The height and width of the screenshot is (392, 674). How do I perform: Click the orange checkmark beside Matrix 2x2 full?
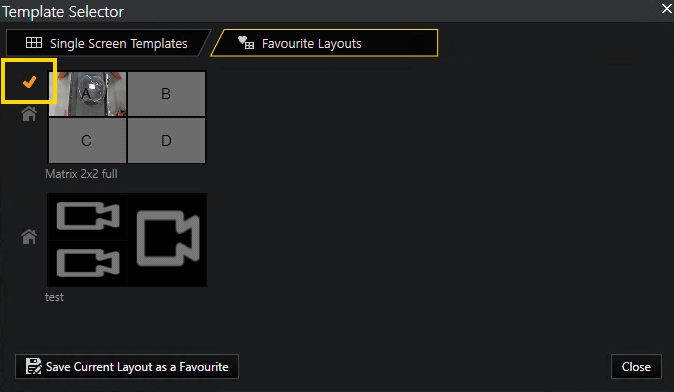click(x=29, y=82)
